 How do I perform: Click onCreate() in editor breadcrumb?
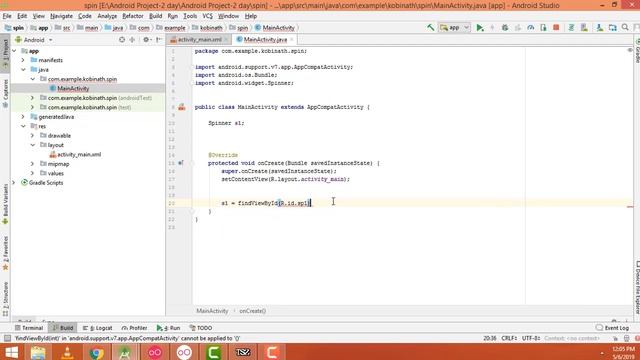(x=253, y=311)
